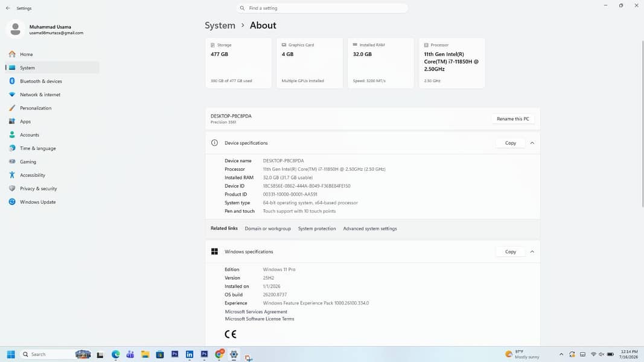This screenshot has height=362, width=644.
Task: Click the Find a setting search box
Action: point(322,8)
